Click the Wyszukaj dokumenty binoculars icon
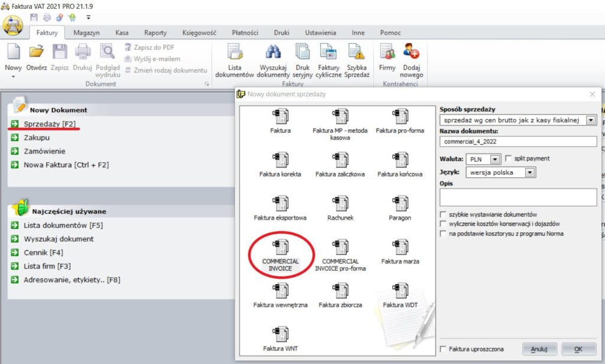The height and width of the screenshot is (364, 605). tap(275, 54)
